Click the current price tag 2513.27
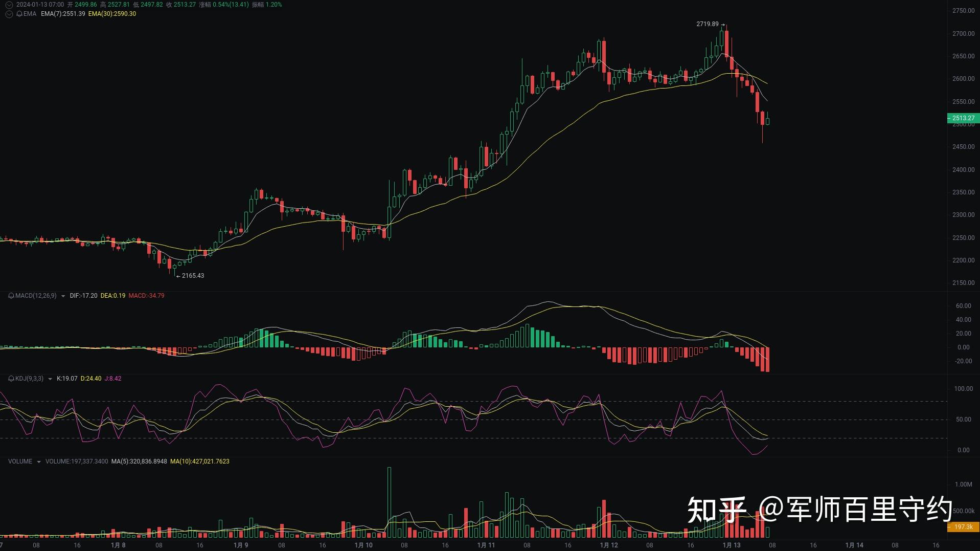The width and height of the screenshot is (980, 551). click(963, 118)
